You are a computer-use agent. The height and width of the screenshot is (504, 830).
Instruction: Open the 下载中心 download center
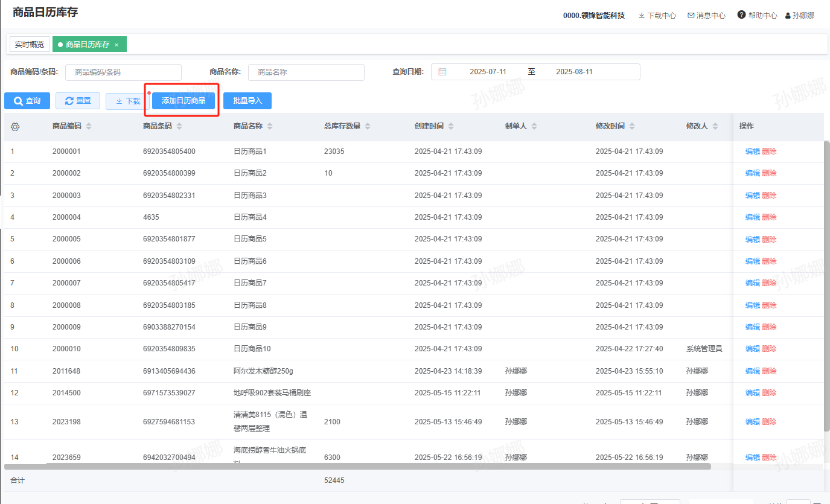657,16
